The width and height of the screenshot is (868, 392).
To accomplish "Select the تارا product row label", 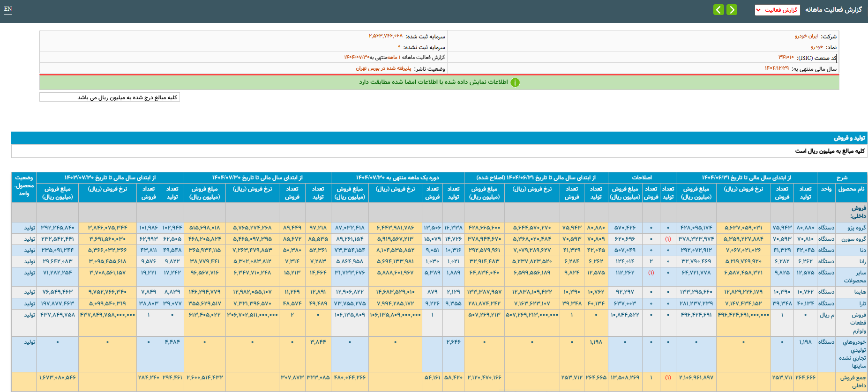I will (862, 303).
